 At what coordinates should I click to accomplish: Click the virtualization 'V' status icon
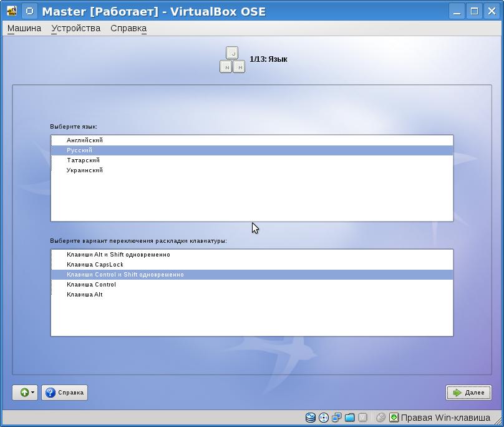pyautogui.click(x=362, y=418)
